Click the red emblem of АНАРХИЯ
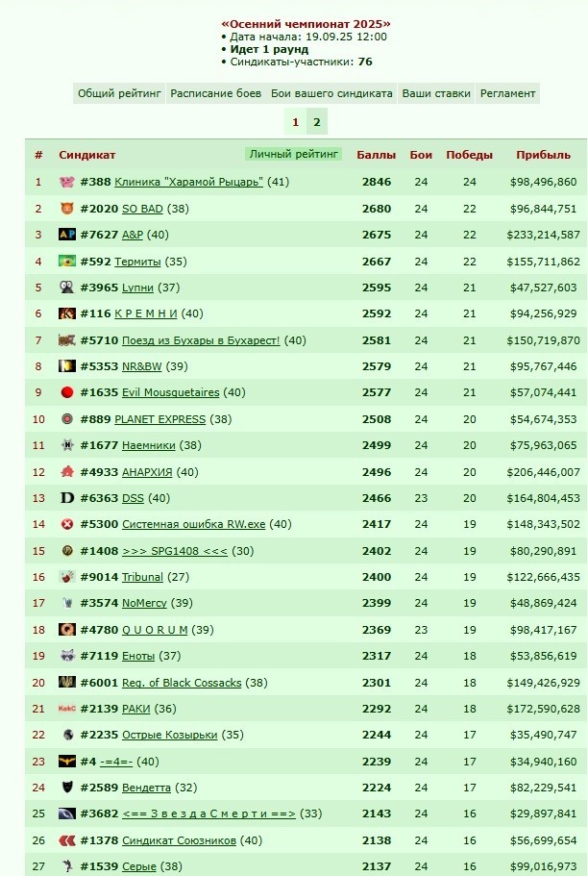Image resolution: width=588 pixels, height=876 pixels. pos(67,471)
